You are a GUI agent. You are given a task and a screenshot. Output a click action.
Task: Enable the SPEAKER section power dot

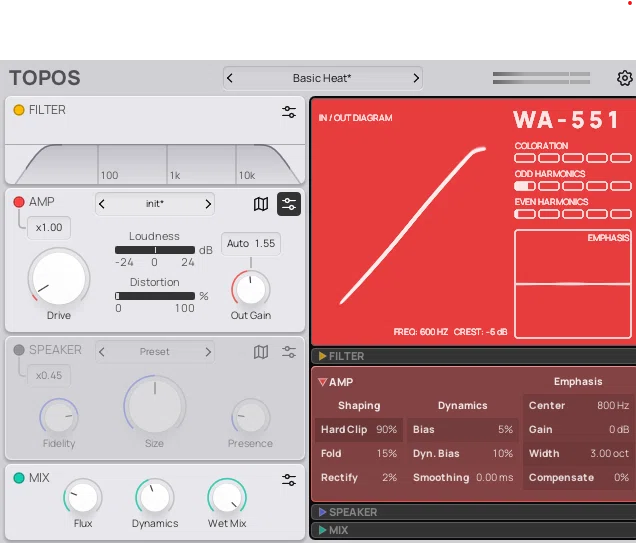click(x=19, y=350)
